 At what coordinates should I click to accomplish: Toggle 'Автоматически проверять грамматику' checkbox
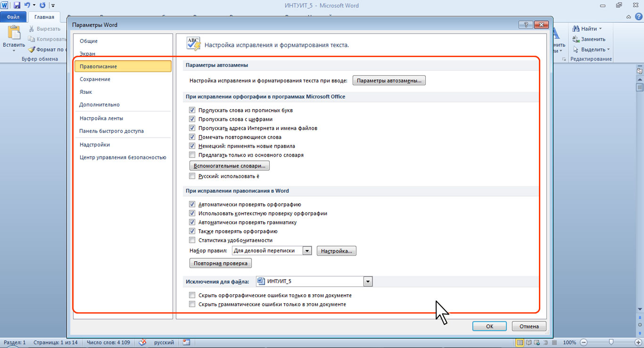(x=192, y=223)
